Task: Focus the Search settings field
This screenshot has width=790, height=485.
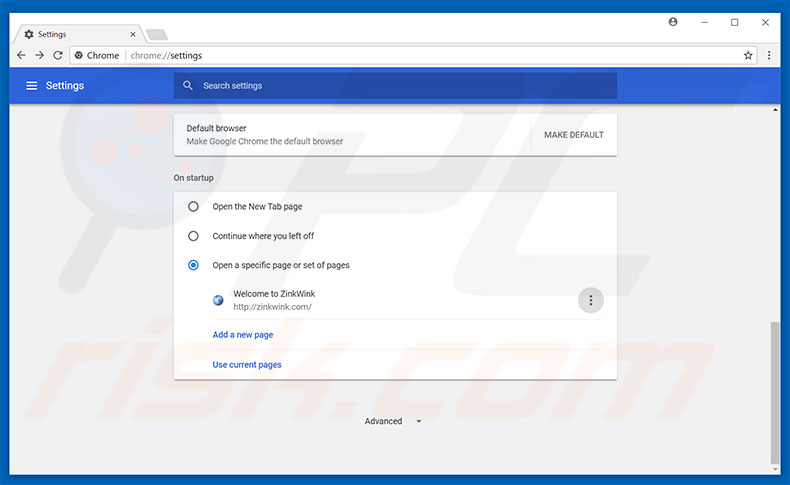Action: 395,86
